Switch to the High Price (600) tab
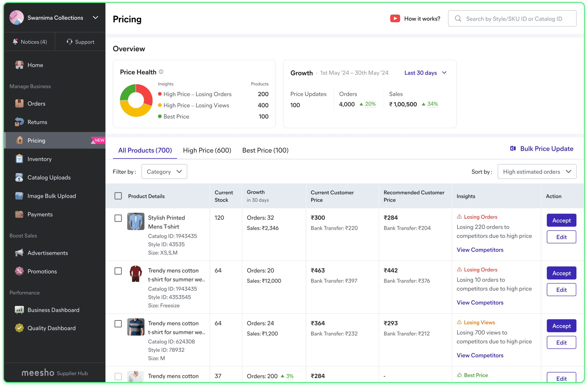This screenshot has width=588, height=387. pyautogui.click(x=207, y=150)
